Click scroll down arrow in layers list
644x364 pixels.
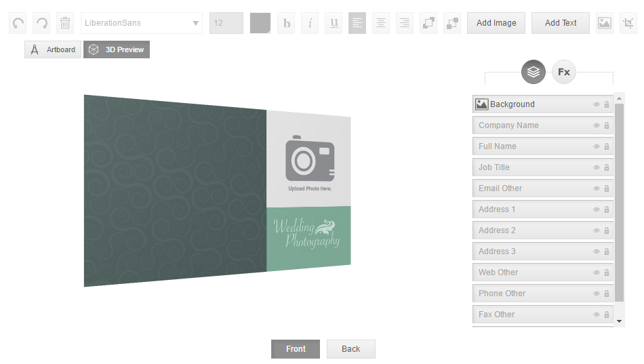620,321
